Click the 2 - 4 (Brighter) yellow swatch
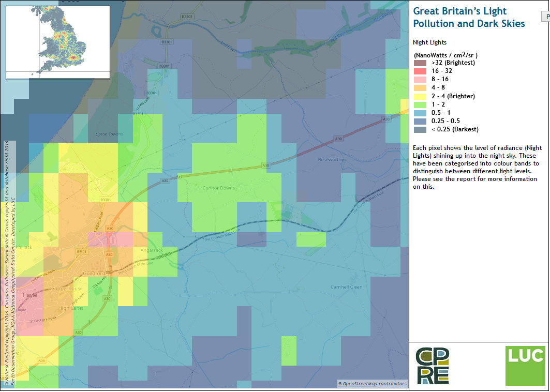Screen dimensions: 550x392 [420, 96]
